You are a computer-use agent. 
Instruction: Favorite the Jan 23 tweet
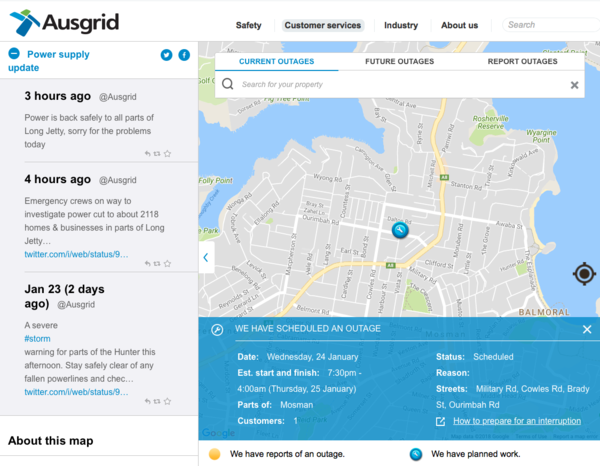[x=167, y=401]
